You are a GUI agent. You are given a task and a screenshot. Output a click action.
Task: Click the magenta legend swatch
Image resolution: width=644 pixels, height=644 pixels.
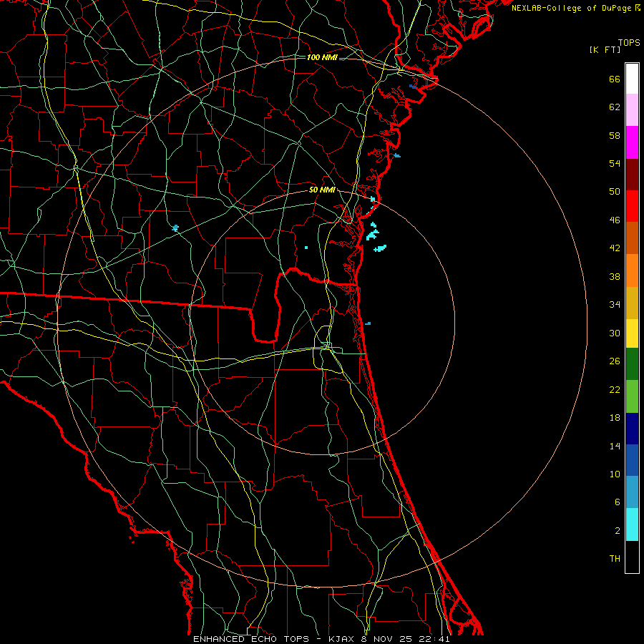pos(632,142)
